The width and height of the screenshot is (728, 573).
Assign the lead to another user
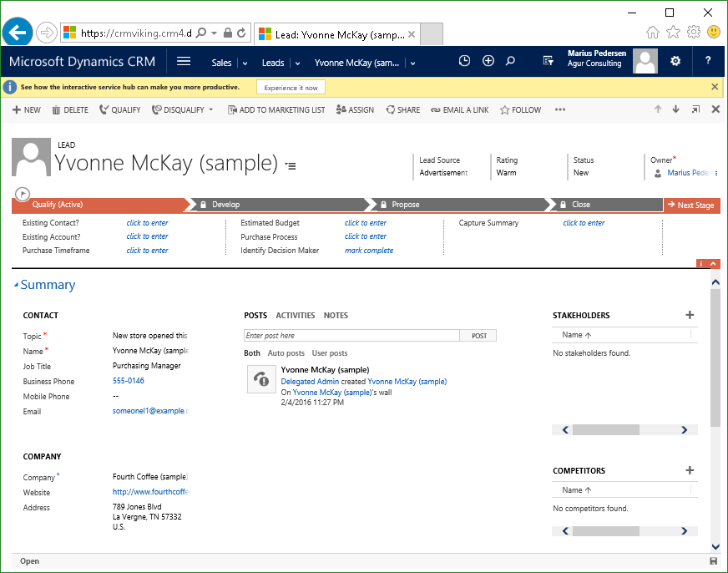pyautogui.click(x=355, y=109)
